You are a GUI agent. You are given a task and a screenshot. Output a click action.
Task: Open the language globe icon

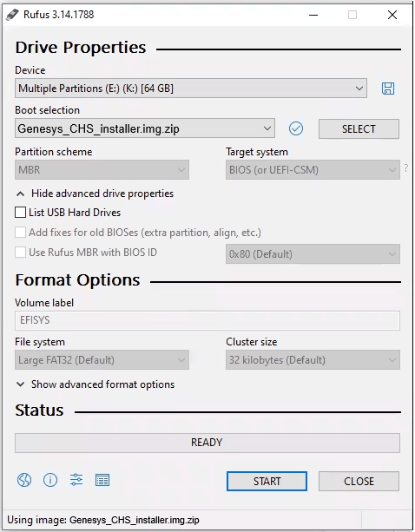coord(24,480)
